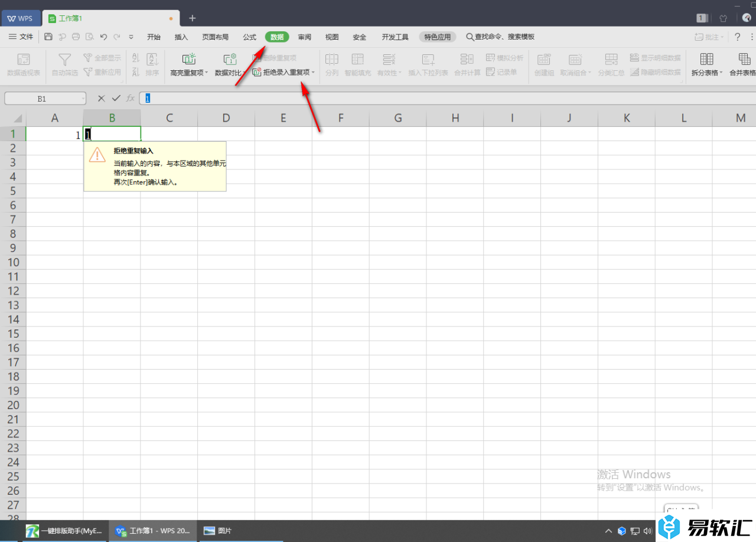Click the 重新应用 filter icon
This screenshot has width=756, height=542.
[87, 72]
